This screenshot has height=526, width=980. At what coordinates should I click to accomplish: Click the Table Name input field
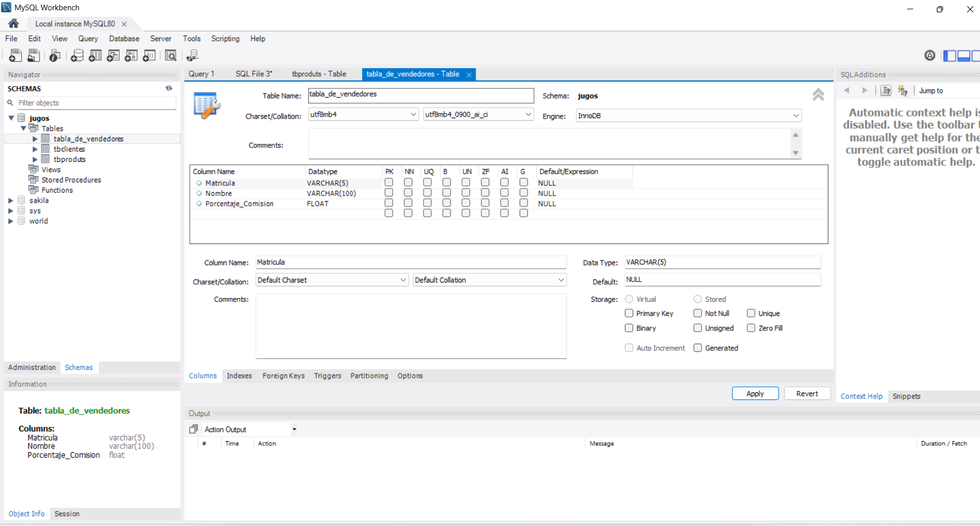(x=421, y=95)
